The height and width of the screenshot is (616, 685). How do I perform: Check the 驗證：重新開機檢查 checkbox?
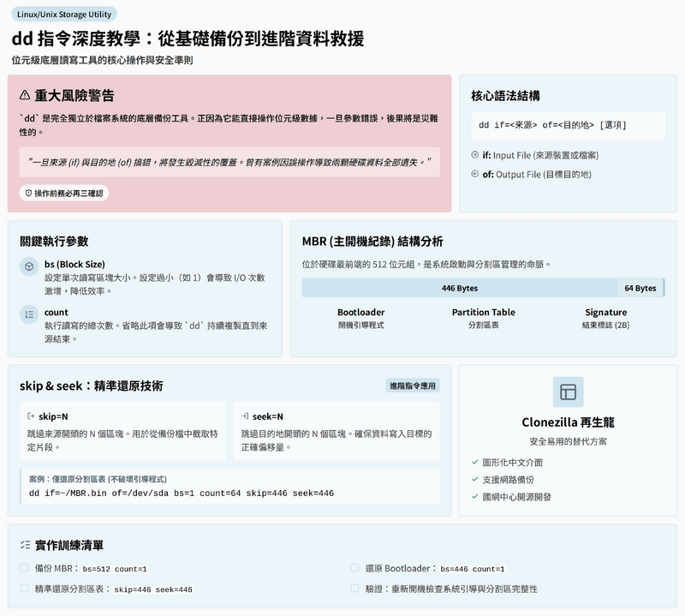(354, 589)
